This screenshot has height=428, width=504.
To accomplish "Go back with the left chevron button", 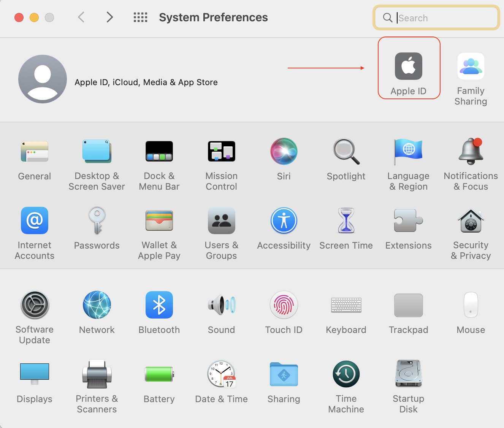I will (81, 17).
